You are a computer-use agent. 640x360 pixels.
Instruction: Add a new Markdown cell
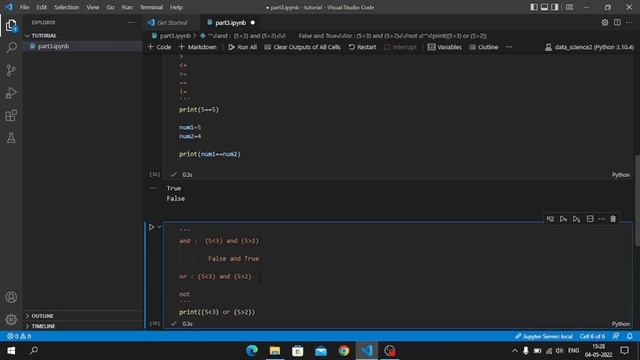point(198,47)
